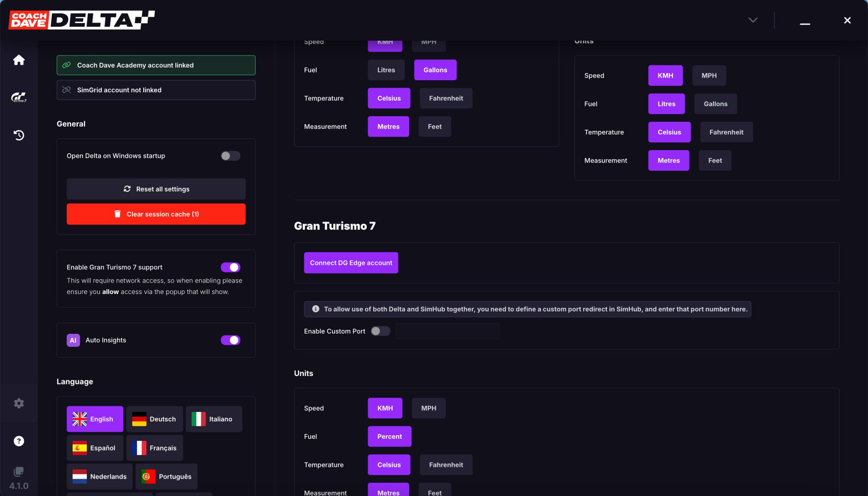
Task: Select Fahrenheit in the right units panel
Action: pos(726,132)
